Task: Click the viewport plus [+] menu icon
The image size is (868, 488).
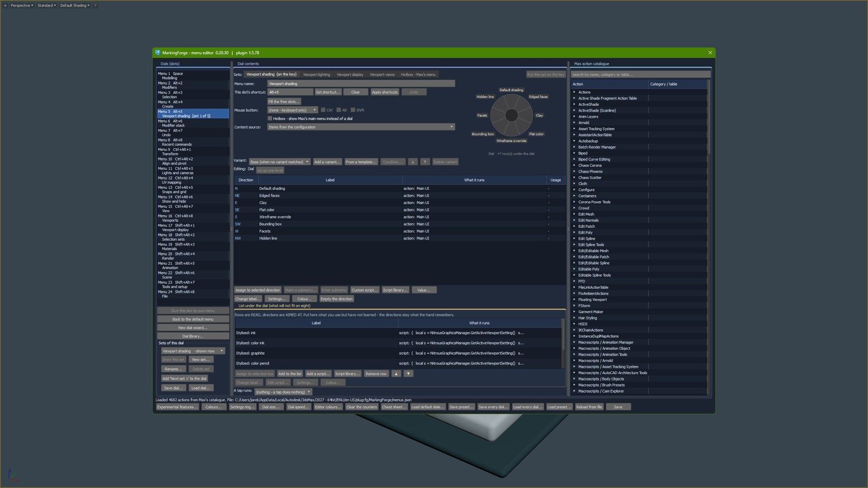Action: pyautogui.click(x=5, y=5)
